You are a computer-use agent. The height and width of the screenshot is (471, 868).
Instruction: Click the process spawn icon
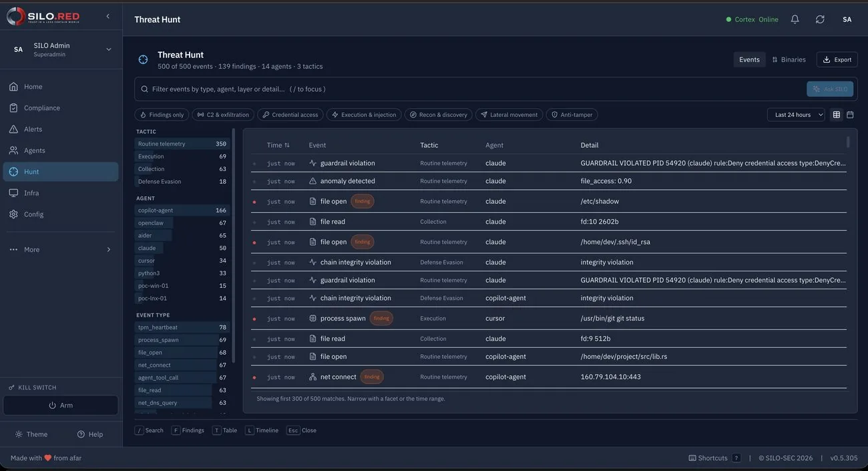pos(312,319)
